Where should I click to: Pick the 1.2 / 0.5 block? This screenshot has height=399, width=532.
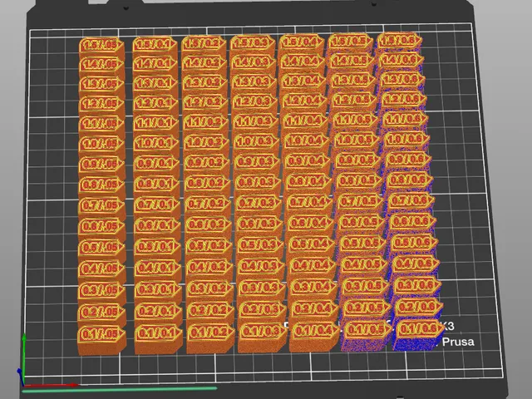tap(354, 100)
